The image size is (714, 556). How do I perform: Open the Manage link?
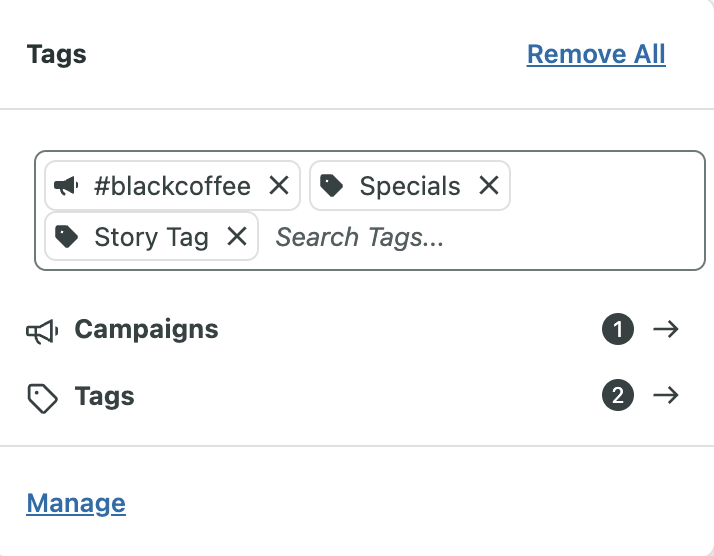[x=76, y=503]
